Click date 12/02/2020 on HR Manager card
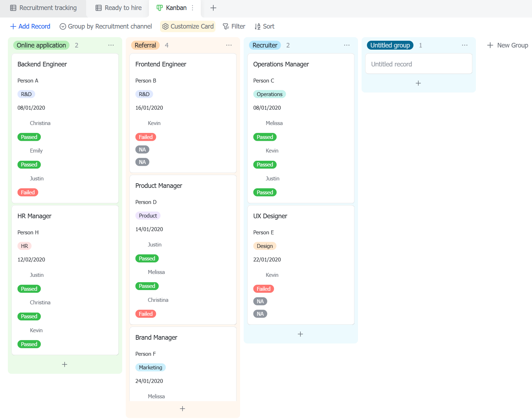This screenshot has height=419, width=532. tap(31, 260)
